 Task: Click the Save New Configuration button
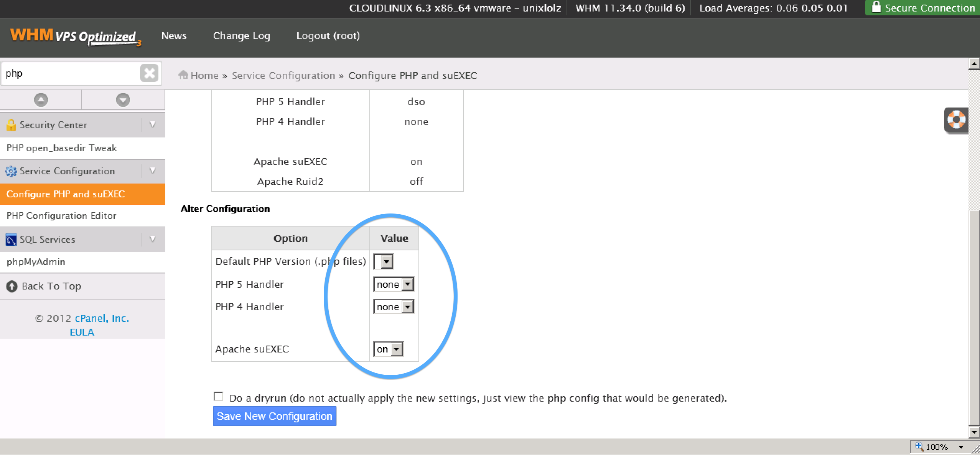click(x=274, y=416)
